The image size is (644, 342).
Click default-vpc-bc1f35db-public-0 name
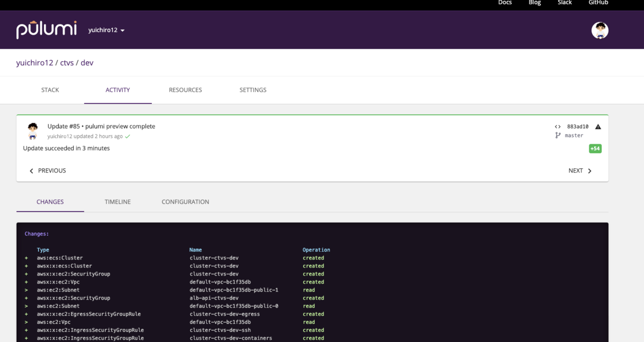[234, 306]
